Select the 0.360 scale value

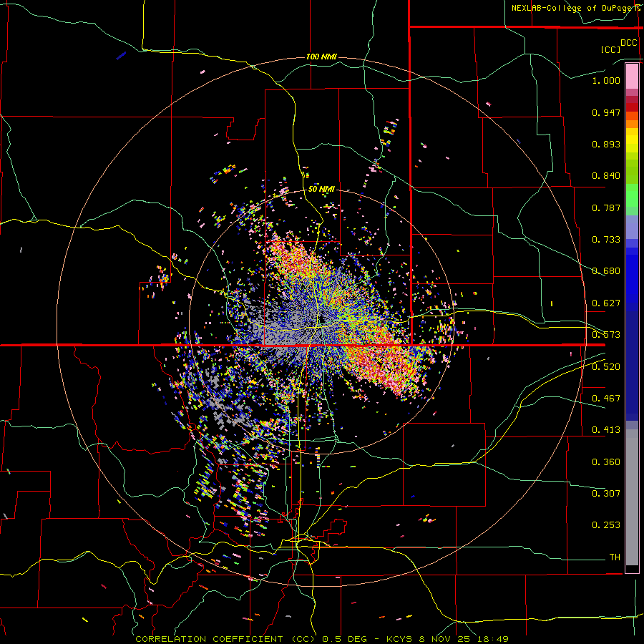point(606,462)
